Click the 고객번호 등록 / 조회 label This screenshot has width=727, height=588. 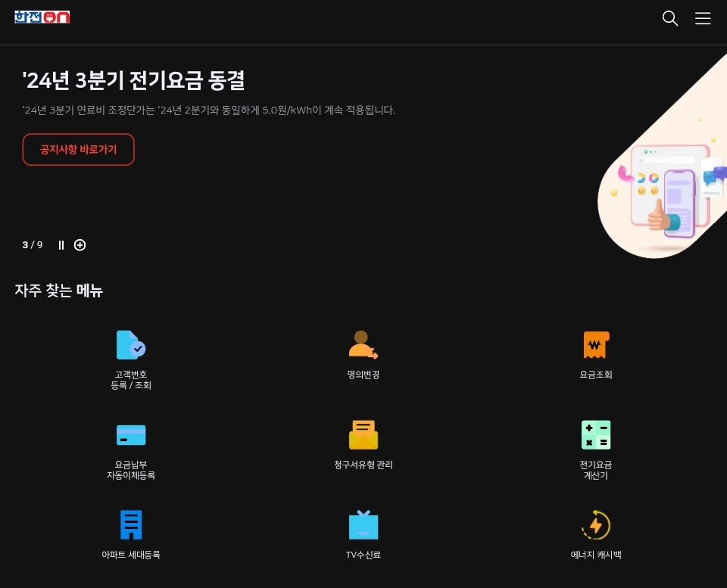pyautogui.click(x=131, y=380)
